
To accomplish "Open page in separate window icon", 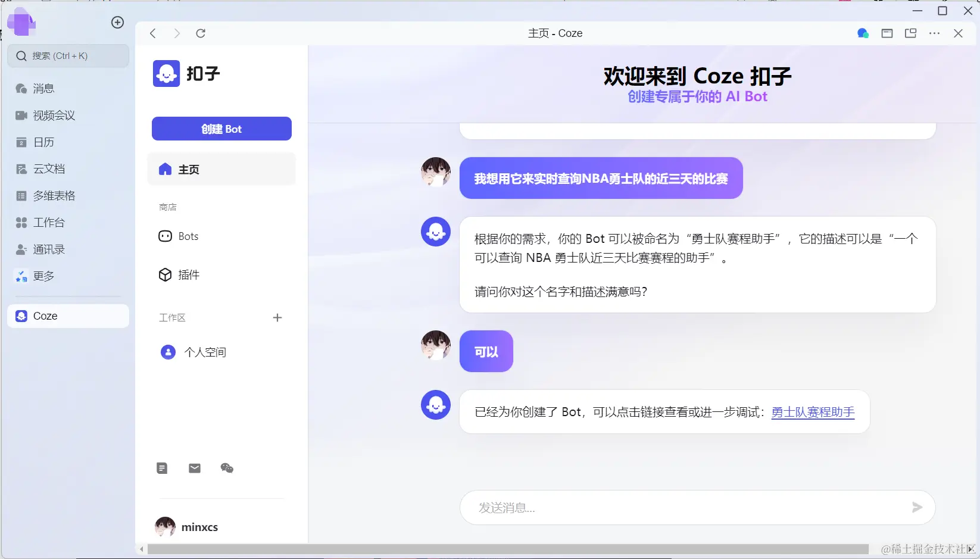I will coord(911,33).
